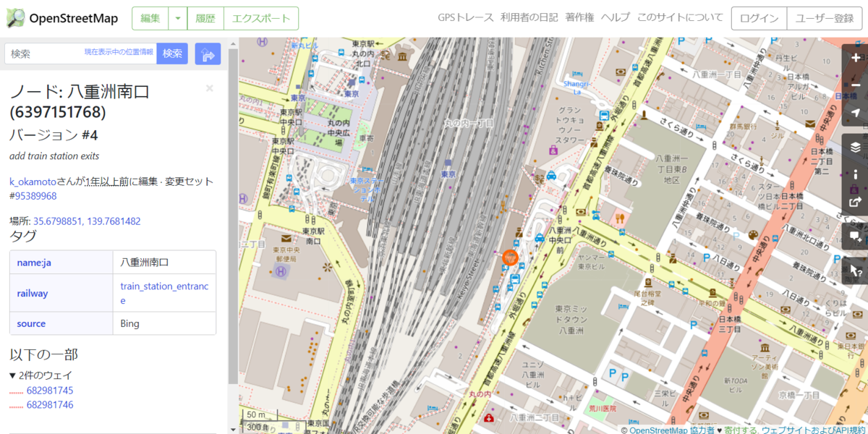Screen dimensions: 868x434
Task: Click the ユーザー登録 sign up button
Action: pos(825,19)
